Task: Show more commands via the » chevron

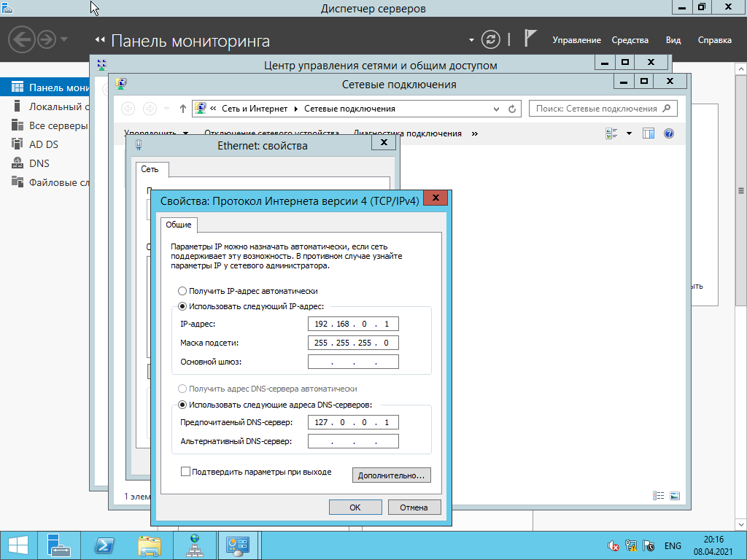Action: pyautogui.click(x=474, y=134)
